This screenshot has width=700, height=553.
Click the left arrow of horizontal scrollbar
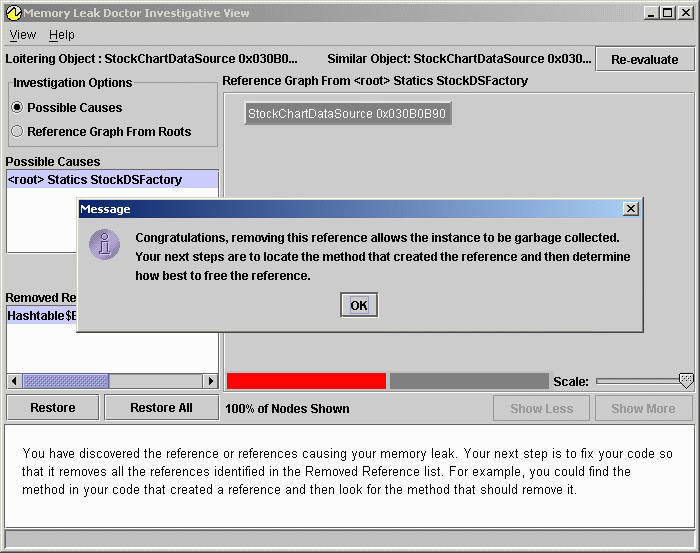pyautogui.click(x=14, y=381)
